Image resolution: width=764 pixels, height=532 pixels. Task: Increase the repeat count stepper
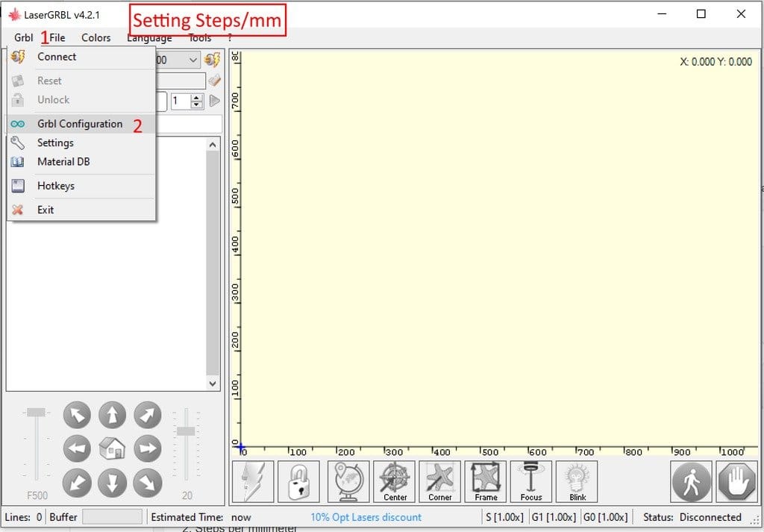[197, 98]
